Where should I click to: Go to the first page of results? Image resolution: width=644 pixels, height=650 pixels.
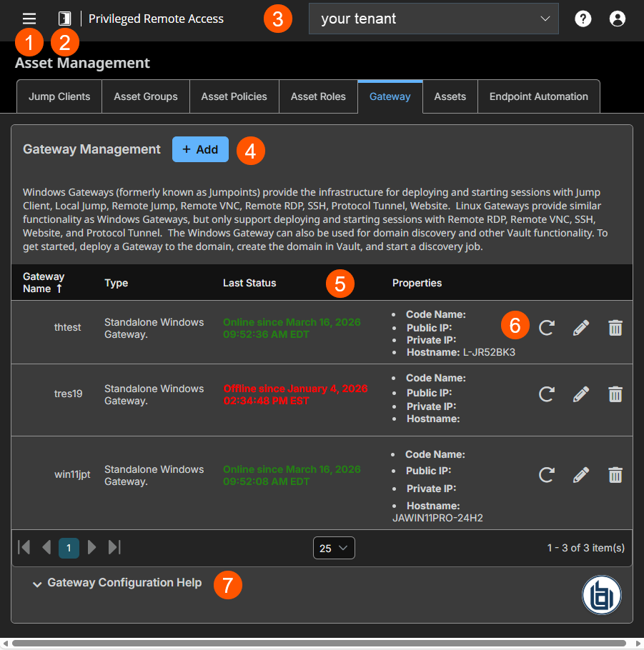[x=24, y=547]
